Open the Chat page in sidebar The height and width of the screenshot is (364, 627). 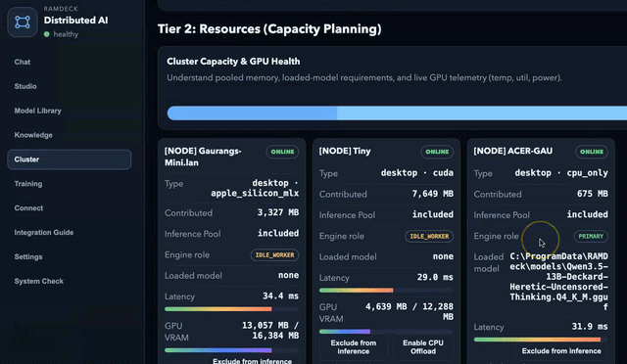tap(23, 62)
